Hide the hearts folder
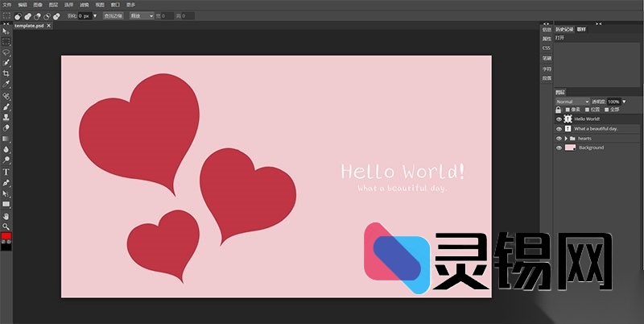Screen dimensions: 644x324 point(559,139)
